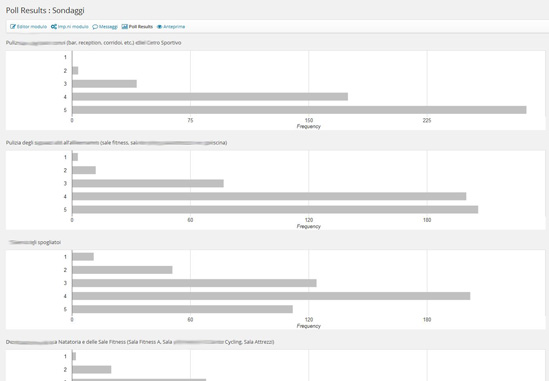Choose the rating 3 bar in spogliatoi chart
Image resolution: width=549 pixels, height=381 pixels.
(x=194, y=283)
